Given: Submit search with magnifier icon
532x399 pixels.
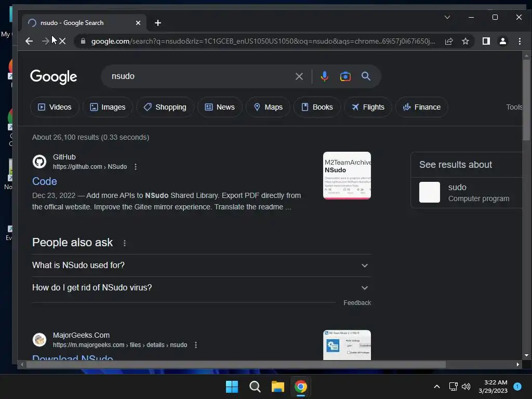Looking at the screenshot, I should 366,76.
